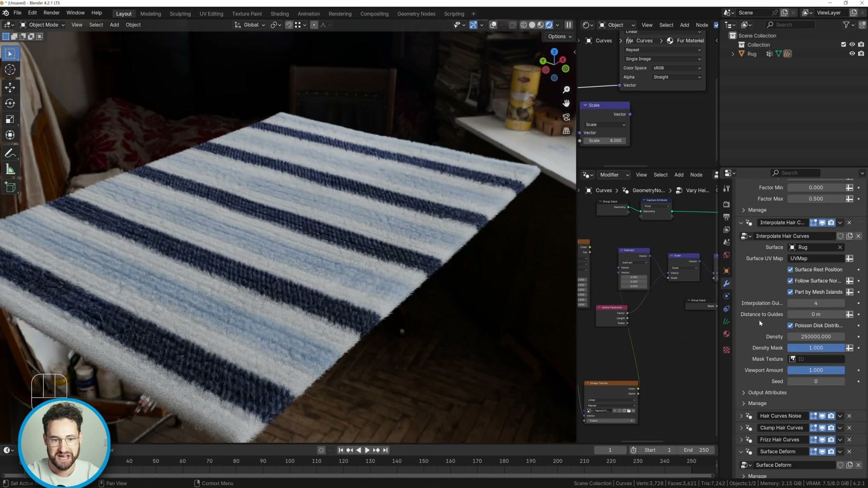
Task: Open the Object Data curves tab icon
Action: (x=726, y=322)
